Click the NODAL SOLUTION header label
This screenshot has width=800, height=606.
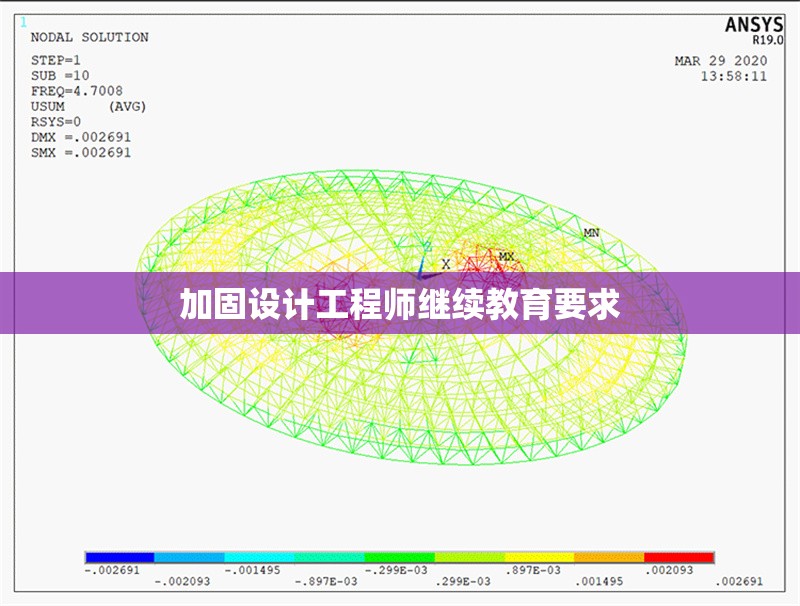coord(88,36)
